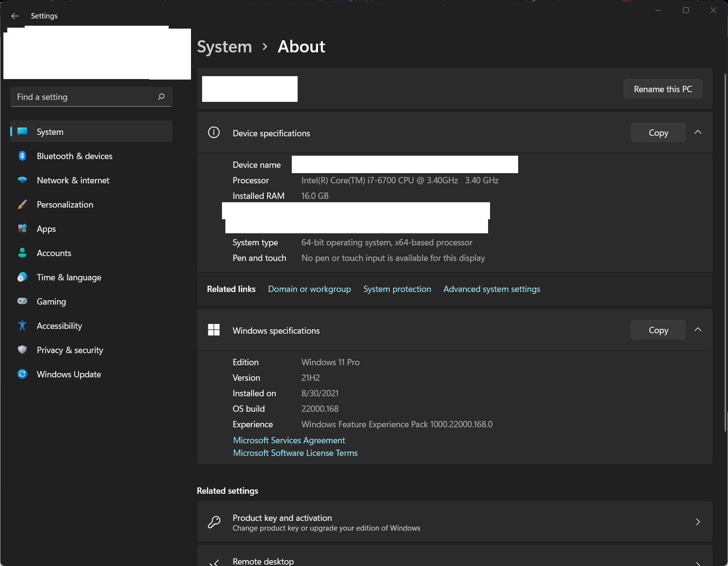Click the Accessibility figure icon
This screenshot has width=728, height=566.
(x=22, y=325)
